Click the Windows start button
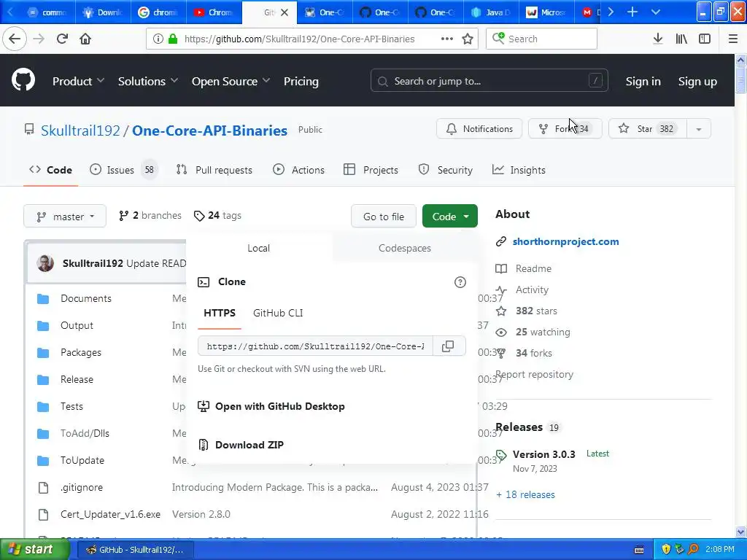 34,550
